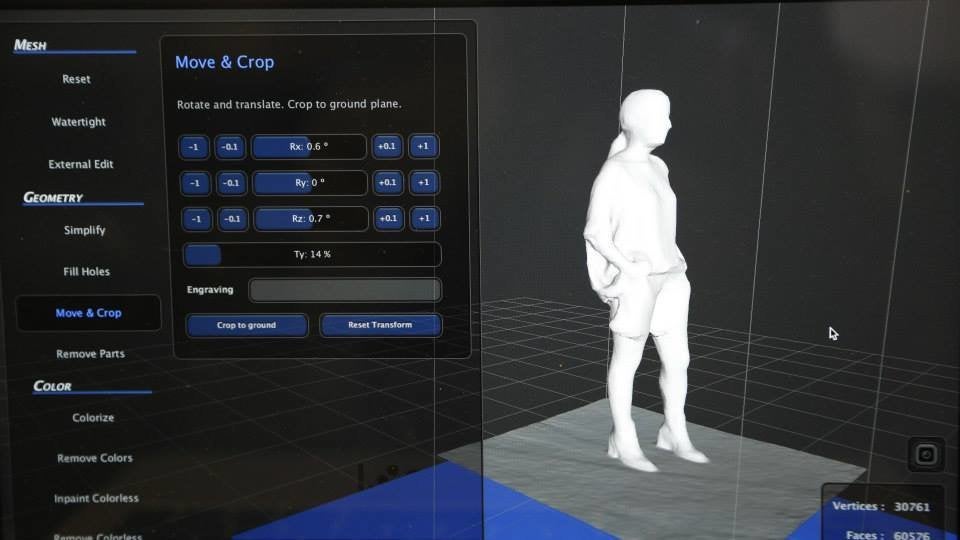Click the Ry rotation slider
This screenshot has height=540, width=960.
coord(310,183)
